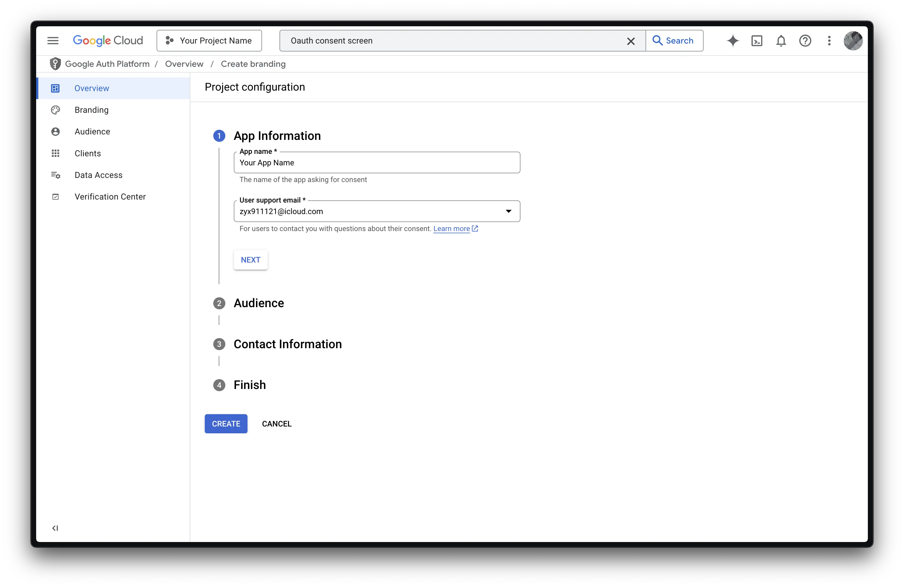This screenshot has height=588, width=904.
Task: Click the Clients grid icon
Action: pyautogui.click(x=56, y=154)
